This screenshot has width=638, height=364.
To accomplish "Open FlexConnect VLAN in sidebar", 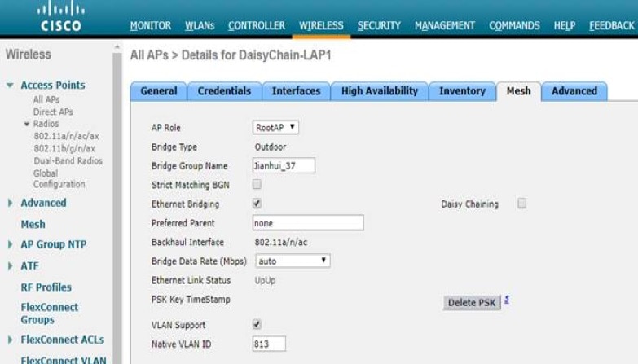I will coord(64,361).
